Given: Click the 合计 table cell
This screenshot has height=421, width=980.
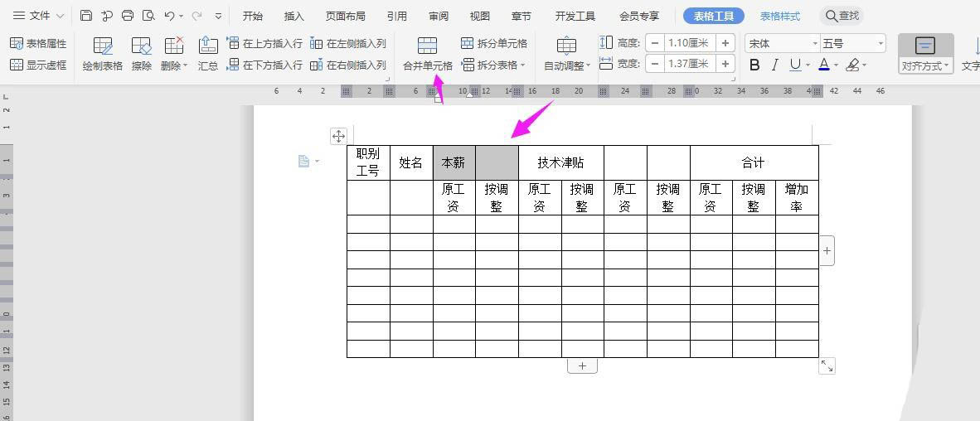Looking at the screenshot, I should pyautogui.click(x=754, y=162).
